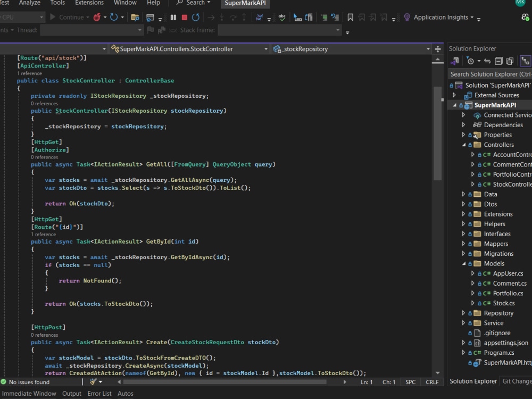The image size is (532, 399).
Task: Collapse the SuperMarkAPI project node
Action: [x=455, y=105]
